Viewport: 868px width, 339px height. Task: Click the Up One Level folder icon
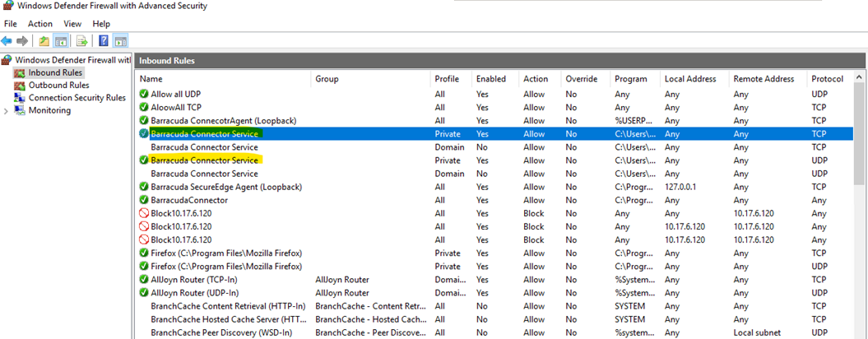point(44,40)
